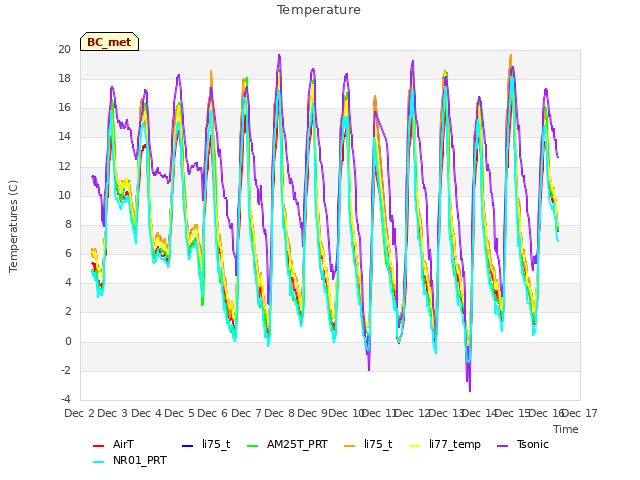Click the 10 y-axis tick label
The image size is (640, 480).
click(x=64, y=196)
